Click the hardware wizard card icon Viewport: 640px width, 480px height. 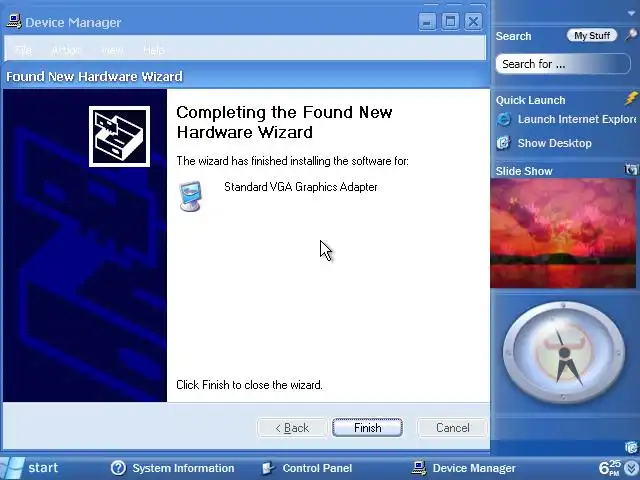(119, 136)
